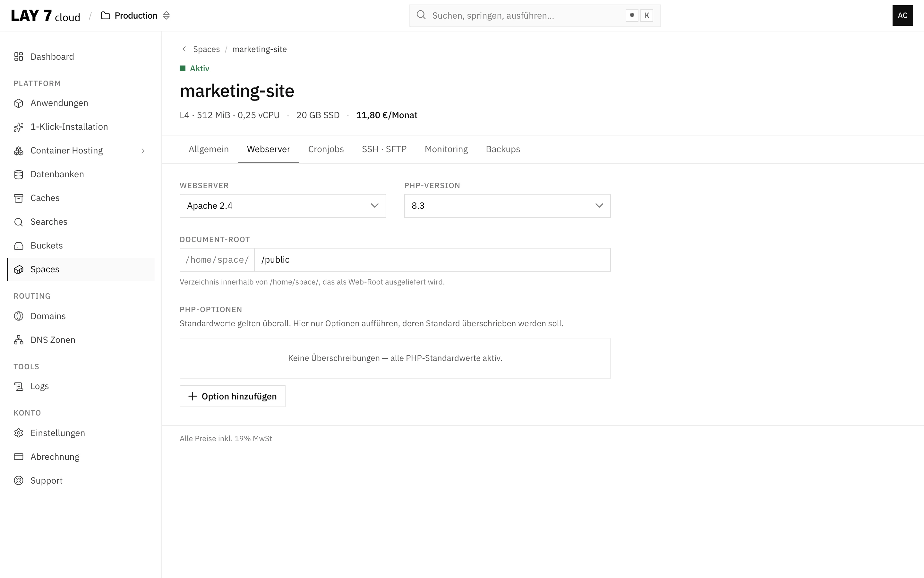This screenshot has width=924, height=578.
Task: Open Logs in the sidebar
Action: (81, 387)
